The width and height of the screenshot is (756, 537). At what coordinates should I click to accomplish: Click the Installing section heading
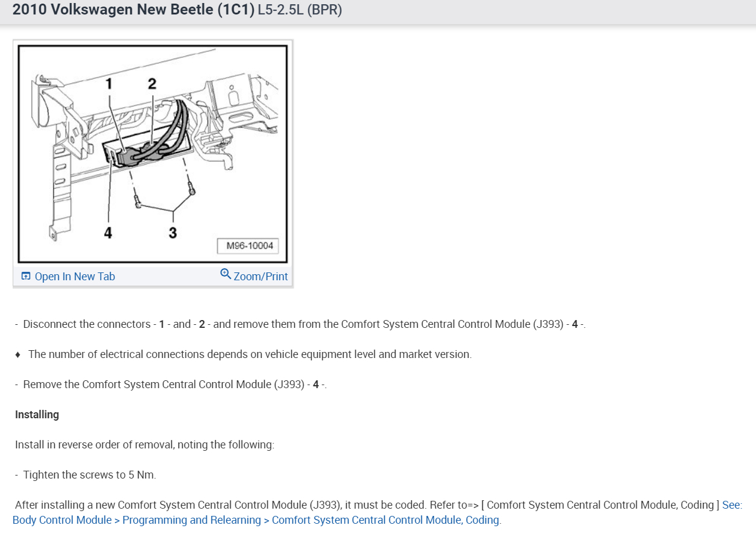pos(37,415)
